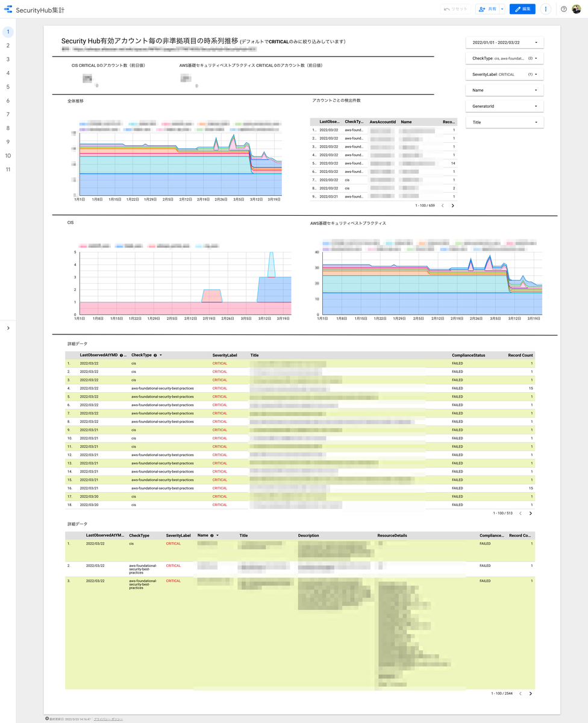Go to next page of アカウントごとの検出件数 table

[453, 205]
